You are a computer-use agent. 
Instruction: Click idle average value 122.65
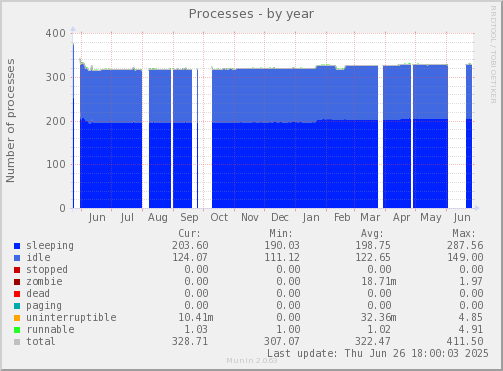point(373,257)
